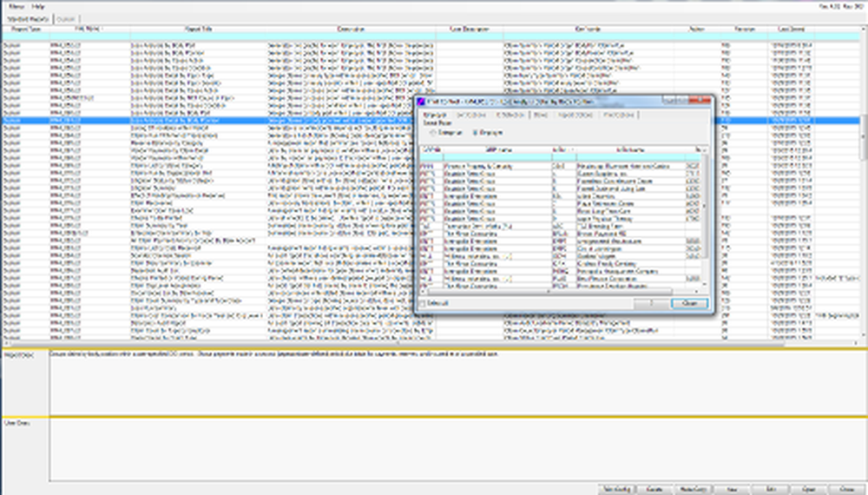Tick the Select all checkbox in dialog
The image size is (868, 495).
click(424, 303)
